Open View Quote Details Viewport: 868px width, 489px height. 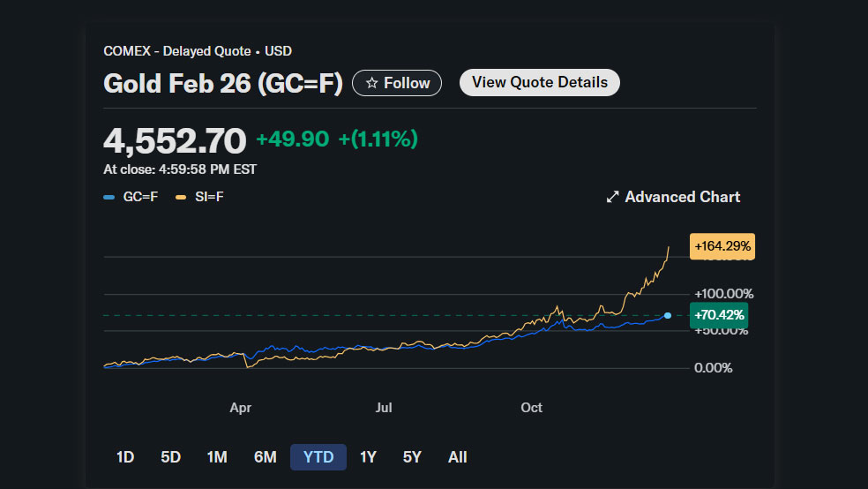(x=539, y=82)
